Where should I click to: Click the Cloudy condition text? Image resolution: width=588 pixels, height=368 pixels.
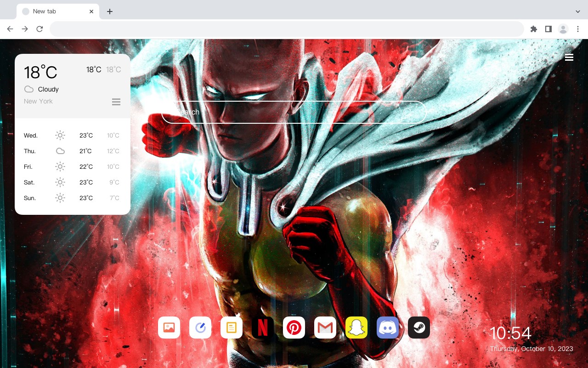click(48, 89)
